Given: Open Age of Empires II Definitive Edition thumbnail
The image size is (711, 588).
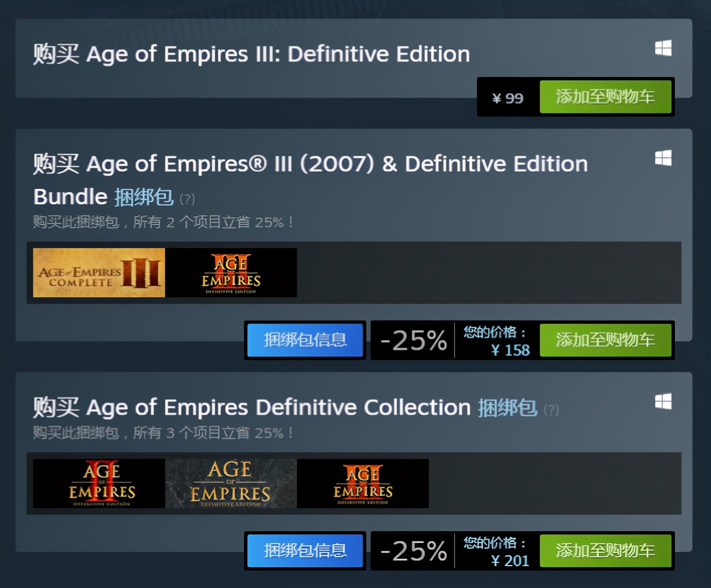Looking at the screenshot, I should (x=99, y=484).
